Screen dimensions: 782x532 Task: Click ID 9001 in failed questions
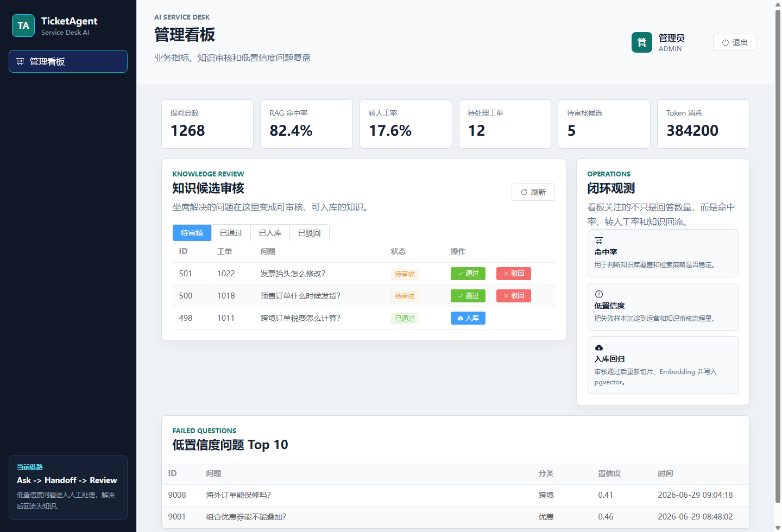[177, 517]
